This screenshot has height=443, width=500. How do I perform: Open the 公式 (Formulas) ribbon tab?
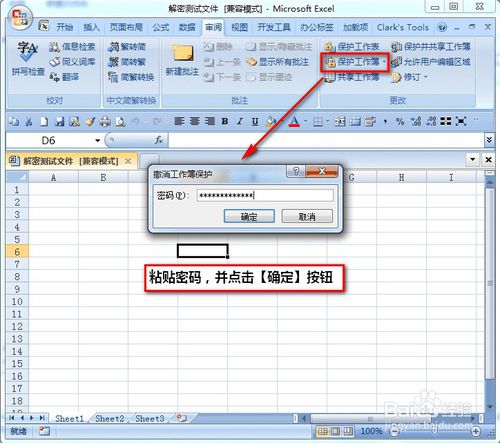click(x=161, y=27)
